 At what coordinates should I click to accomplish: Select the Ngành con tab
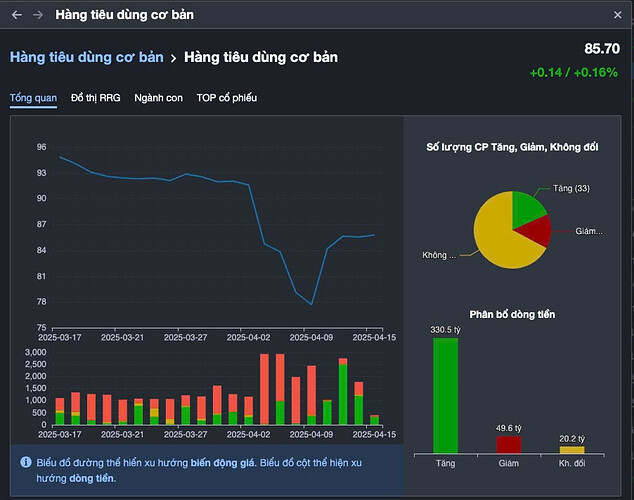158,98
